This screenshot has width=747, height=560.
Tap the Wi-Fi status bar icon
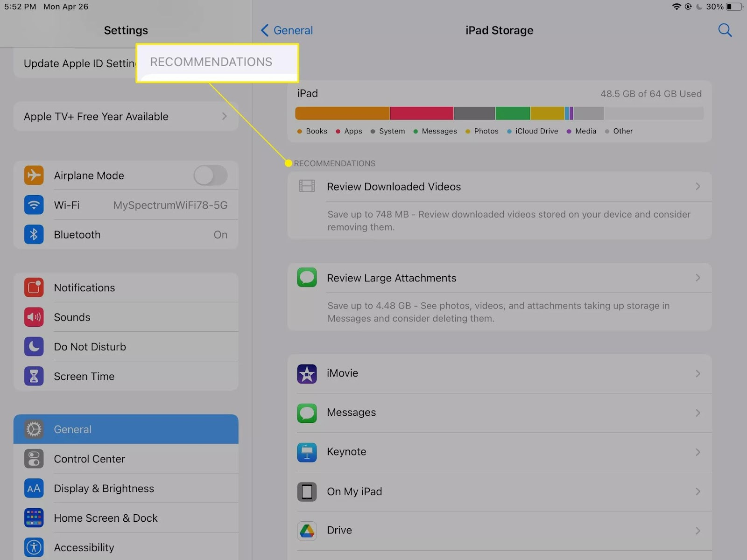tap(676, 7)
